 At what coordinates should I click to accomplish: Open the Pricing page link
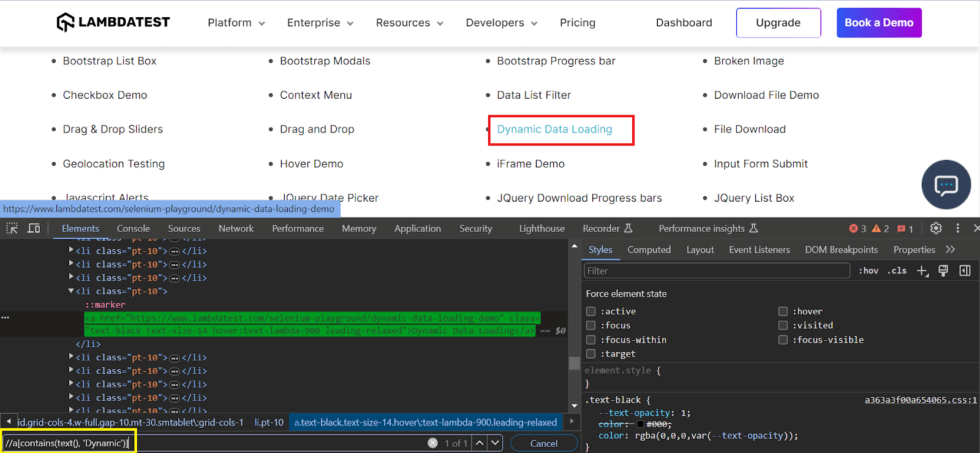pos(578,23)
